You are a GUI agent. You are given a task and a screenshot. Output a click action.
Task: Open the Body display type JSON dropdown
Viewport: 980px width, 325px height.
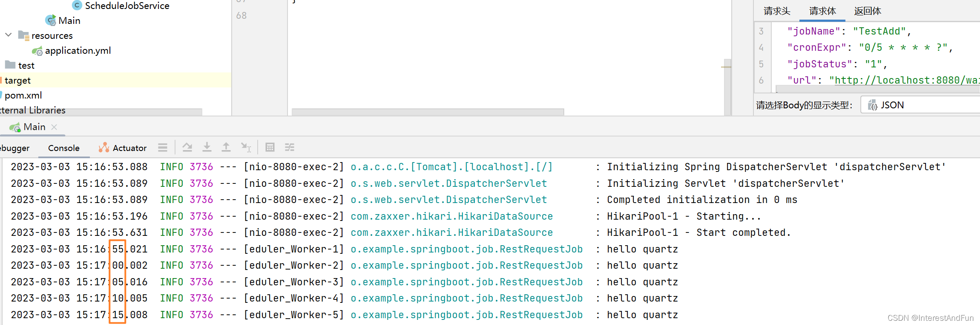[920, 105]
